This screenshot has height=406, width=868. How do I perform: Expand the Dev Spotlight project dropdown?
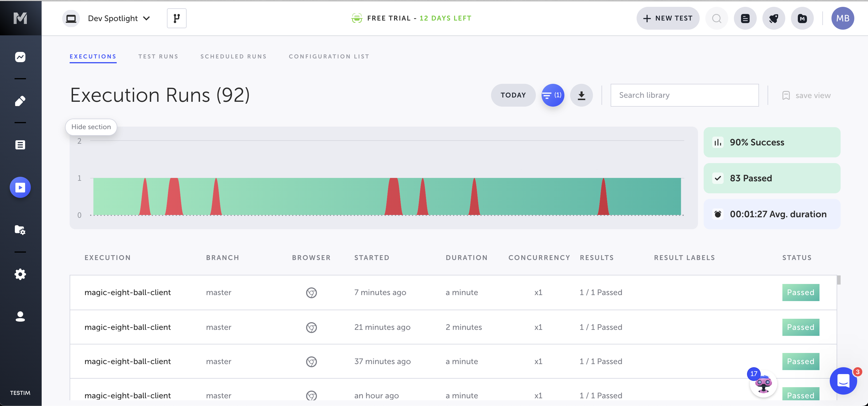(119, 18)
